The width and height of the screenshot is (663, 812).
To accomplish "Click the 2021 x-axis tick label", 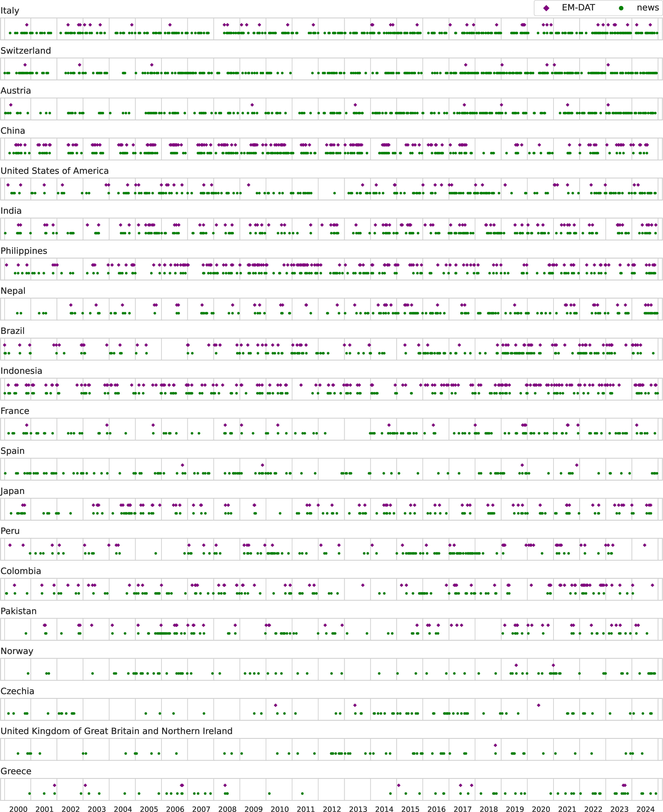I will (567, 809).
